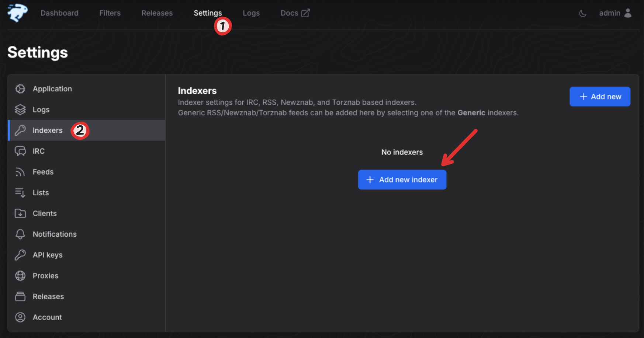Image resolution: width=644 pixels, height=338 pixels.
Task: Go to the Filters page
Action: 110,13
